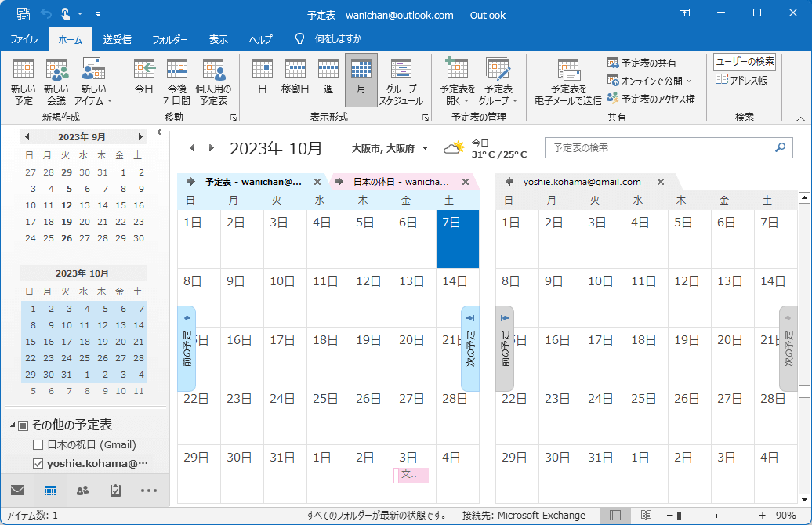Select Month view (月)
The height and width of the screenshot is (525, 812).
click(361, 80)
